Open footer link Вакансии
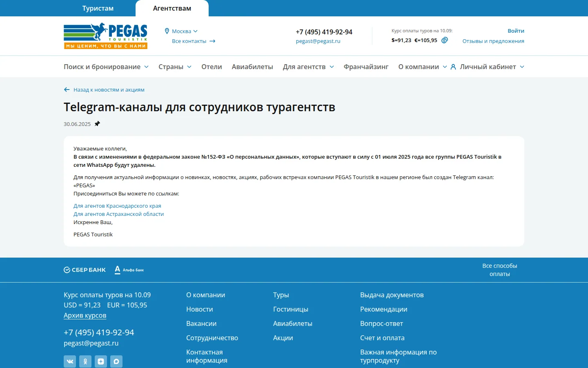 click(x=201, y=323)
